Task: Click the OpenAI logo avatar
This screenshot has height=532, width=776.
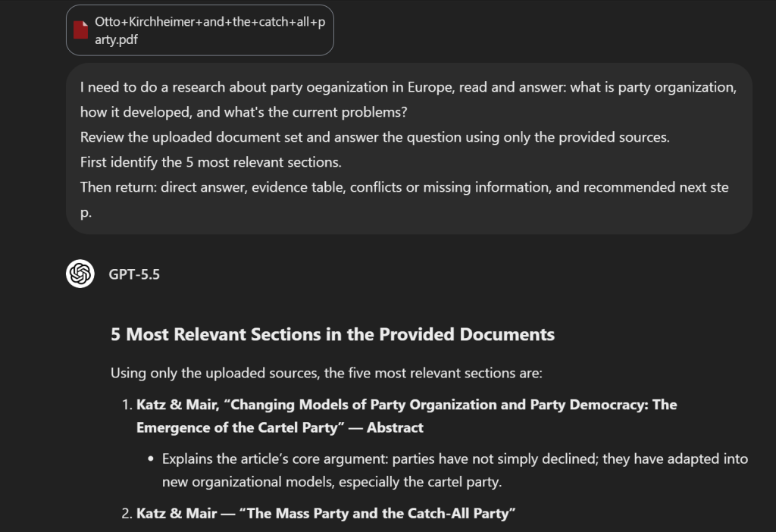Action: [x=80, y=274]
